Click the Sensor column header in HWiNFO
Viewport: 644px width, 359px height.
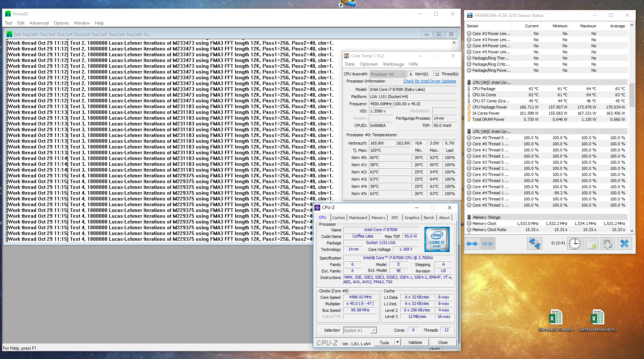coord(488,26)
